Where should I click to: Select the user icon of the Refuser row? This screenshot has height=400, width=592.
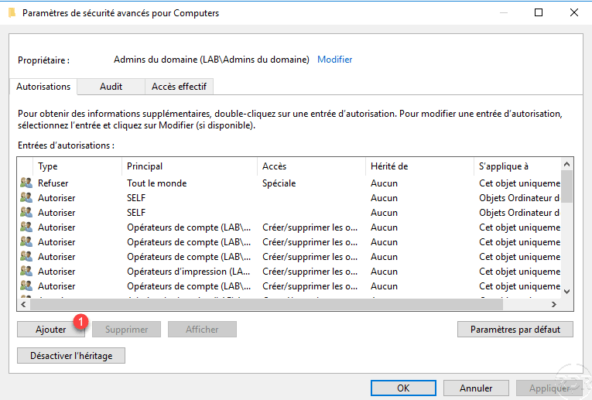tap(26, 183)
